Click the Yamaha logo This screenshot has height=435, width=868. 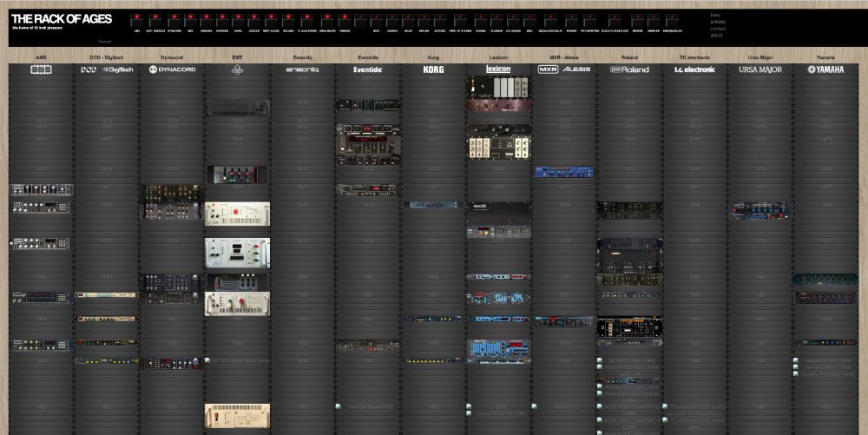825,69
